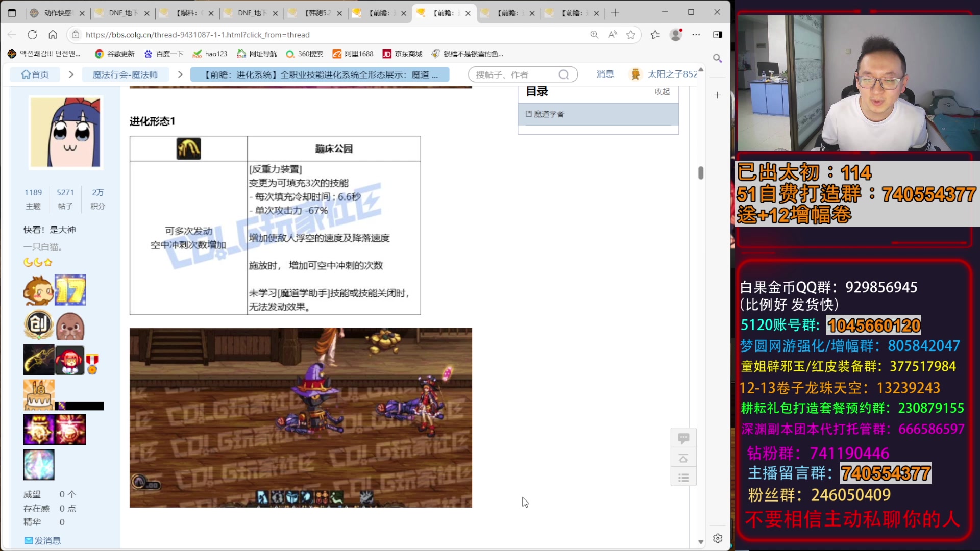Image resolution: width=980 pixels, height=551 pixels.
Task: Jump to 魔道学者 in table of contents
Action: [549, 114]
